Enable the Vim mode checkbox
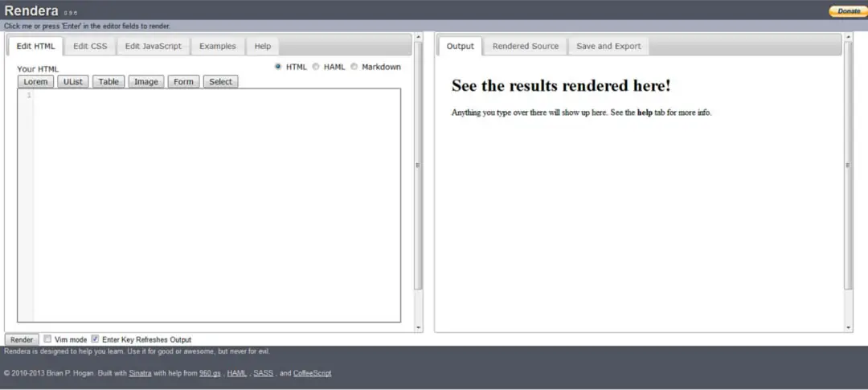This screenshot has width=868, height=390. point(47,339)
